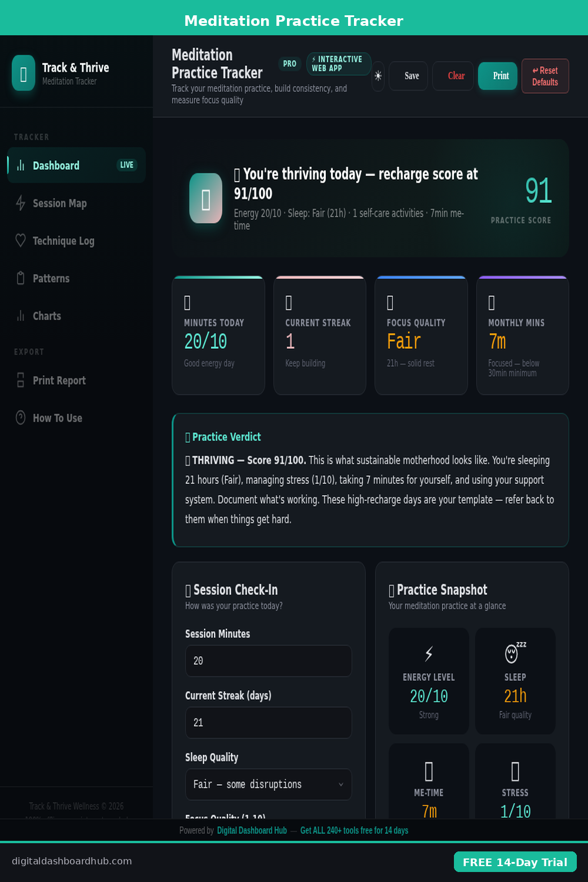Click the How To Use help icon
This screenshot has width=588, height=882.
21,417
